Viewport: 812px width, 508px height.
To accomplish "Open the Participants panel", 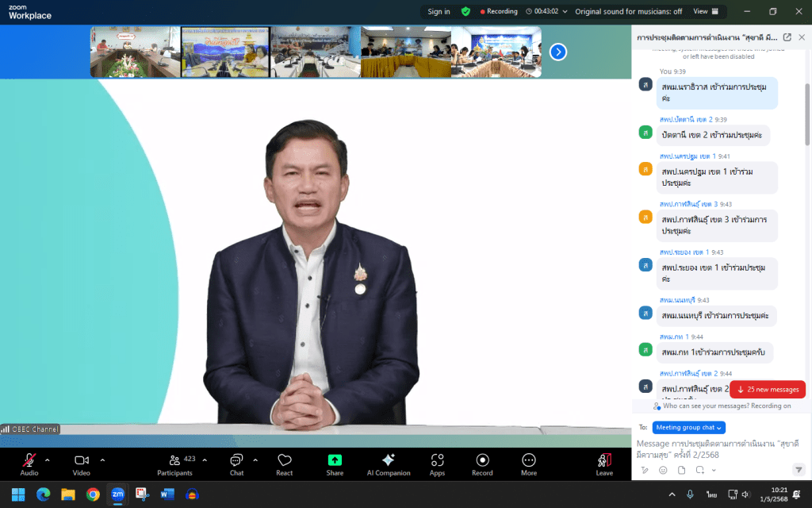I will (175, 464).
